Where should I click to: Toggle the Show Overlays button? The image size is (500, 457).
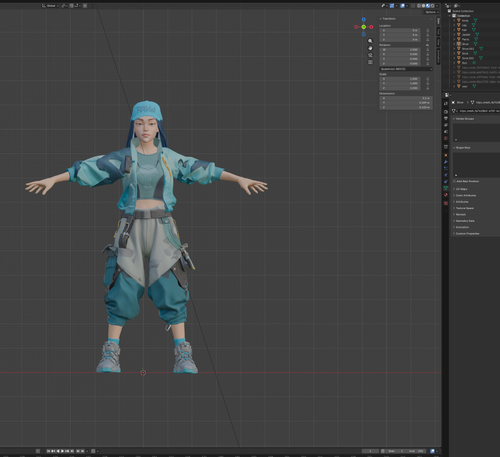click(402, 6)
